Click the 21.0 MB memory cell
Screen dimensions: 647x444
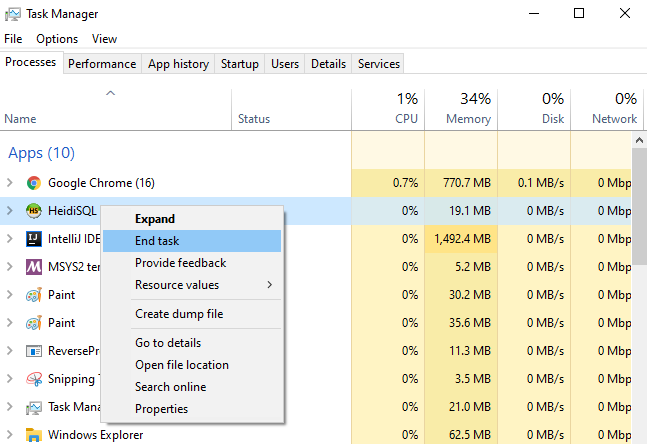(461, 407)
